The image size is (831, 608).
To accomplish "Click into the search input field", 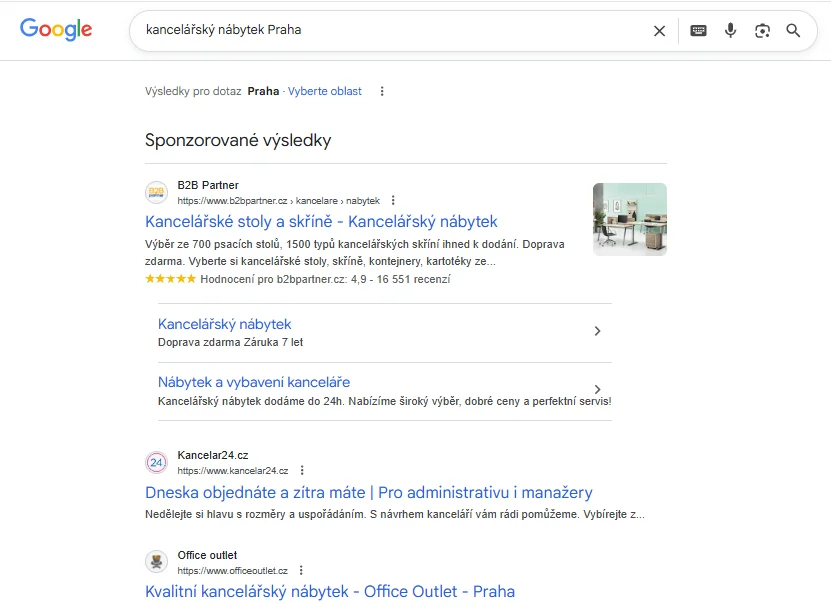I will 390,31.
